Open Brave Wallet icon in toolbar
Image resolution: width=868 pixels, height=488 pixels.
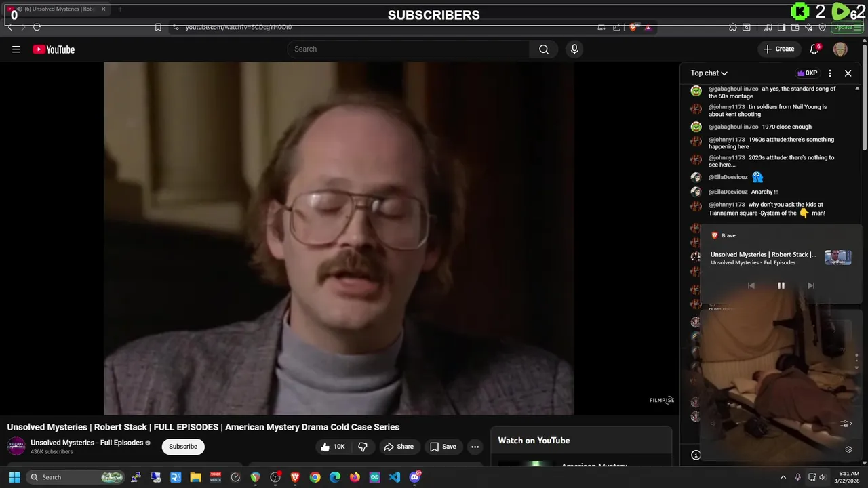click(x=795, y=27)
